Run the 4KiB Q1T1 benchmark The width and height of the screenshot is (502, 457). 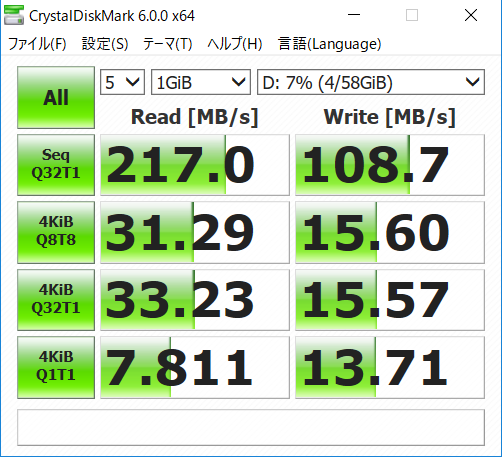[x=56, y=367]
